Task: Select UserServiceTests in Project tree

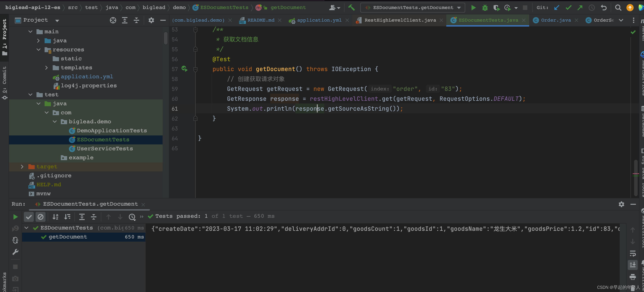Action: (104, 148)
